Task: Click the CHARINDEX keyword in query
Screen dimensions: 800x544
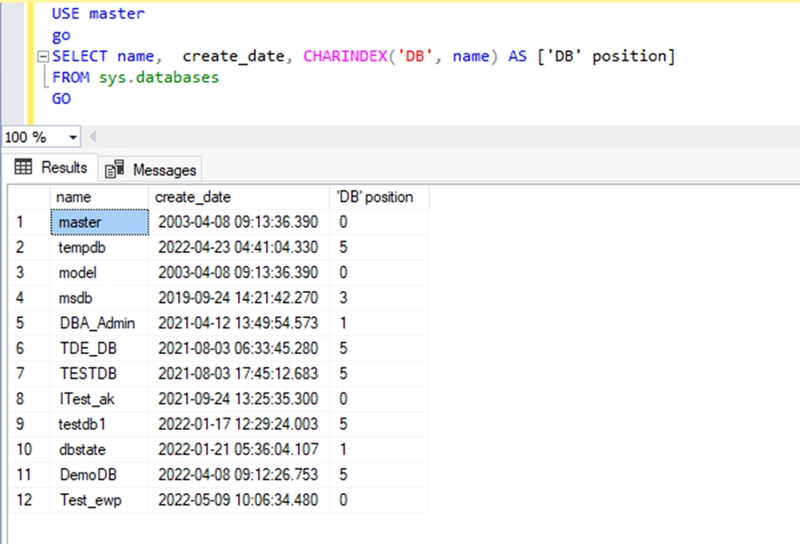Action: coord(345,56)
